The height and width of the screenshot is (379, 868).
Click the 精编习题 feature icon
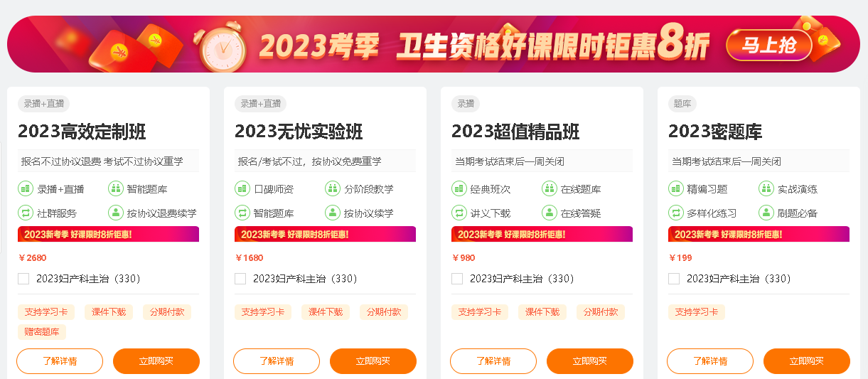pos(676,188)
